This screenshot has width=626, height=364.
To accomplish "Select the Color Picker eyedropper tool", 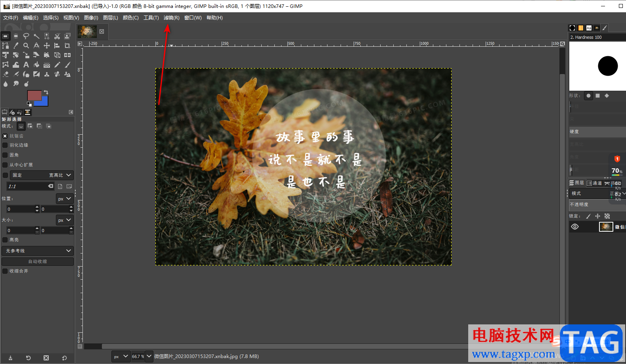I will pyautogui.click(x=16, y=46).
